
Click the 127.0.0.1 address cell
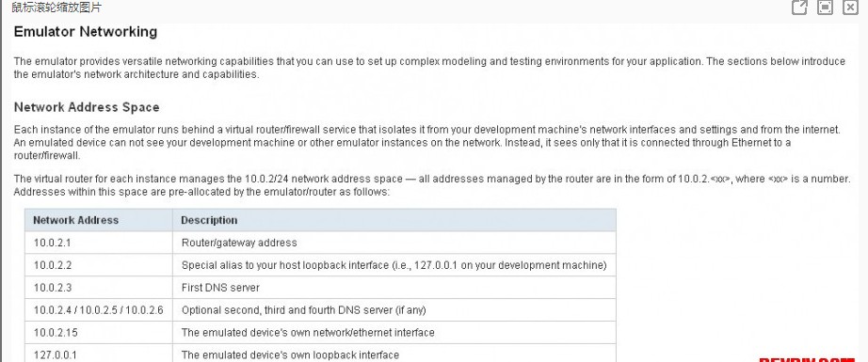click(99, 354)
